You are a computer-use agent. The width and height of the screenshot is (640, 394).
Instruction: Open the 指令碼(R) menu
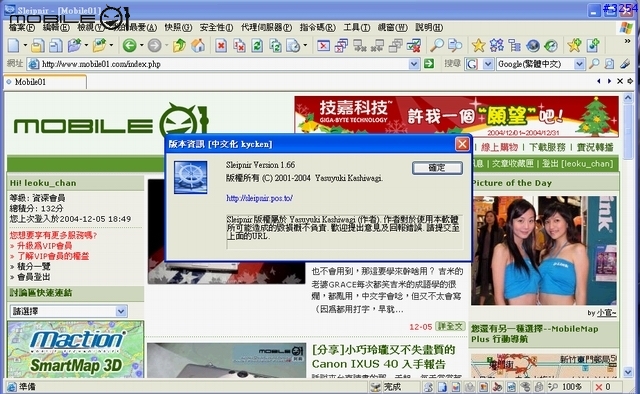[317, 27]
